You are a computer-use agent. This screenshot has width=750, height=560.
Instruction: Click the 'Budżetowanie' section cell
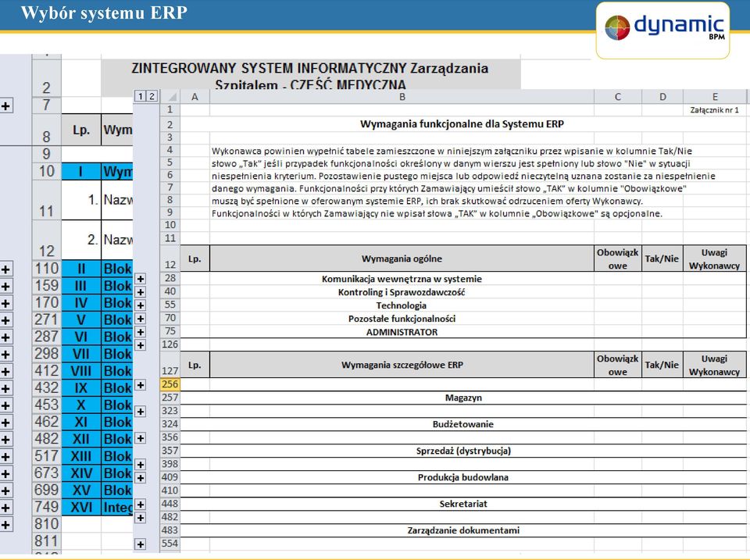pyautogui.click(x=463, y=424)
